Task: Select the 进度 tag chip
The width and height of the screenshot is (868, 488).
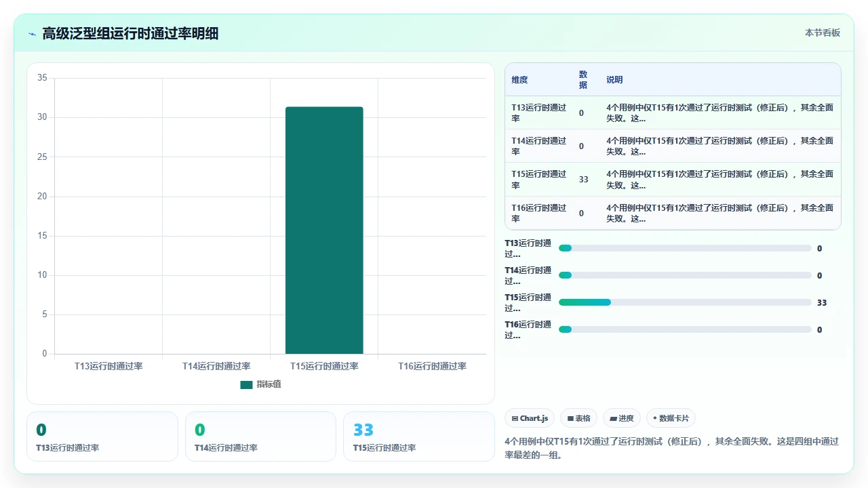Action: click(x=622, y=418)
